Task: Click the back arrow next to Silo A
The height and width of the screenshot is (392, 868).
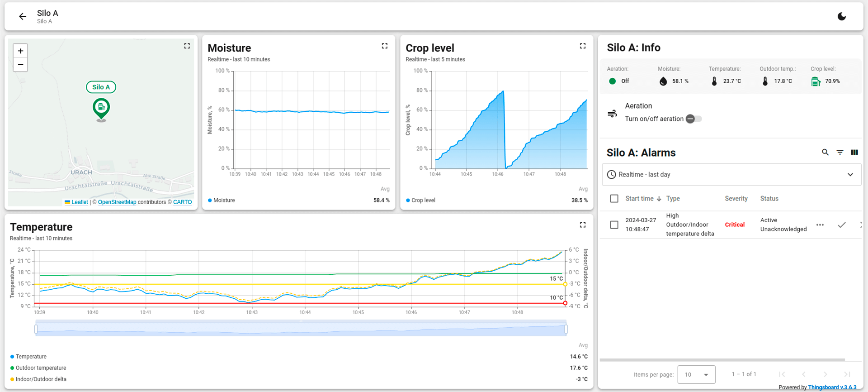Action: (x=23, y=17)
